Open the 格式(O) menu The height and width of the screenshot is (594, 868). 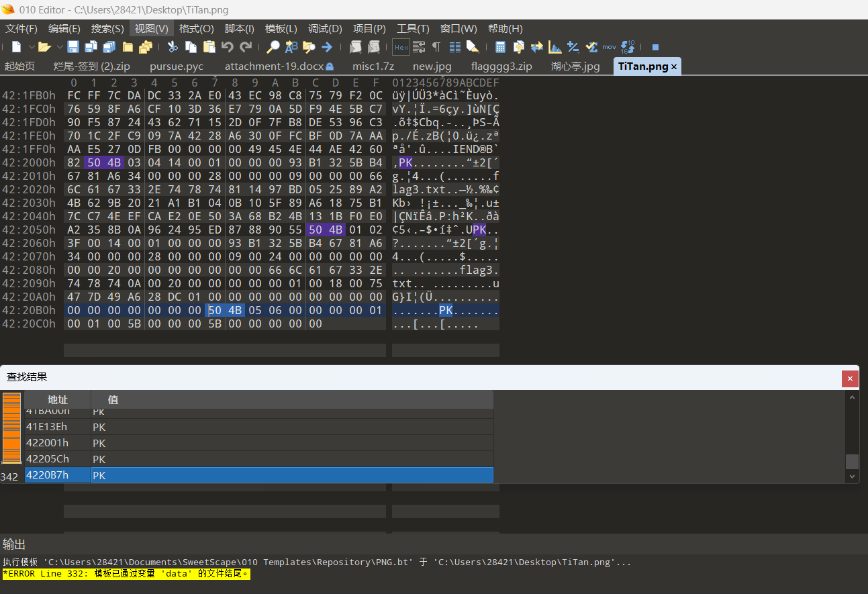tap(197, 29)
